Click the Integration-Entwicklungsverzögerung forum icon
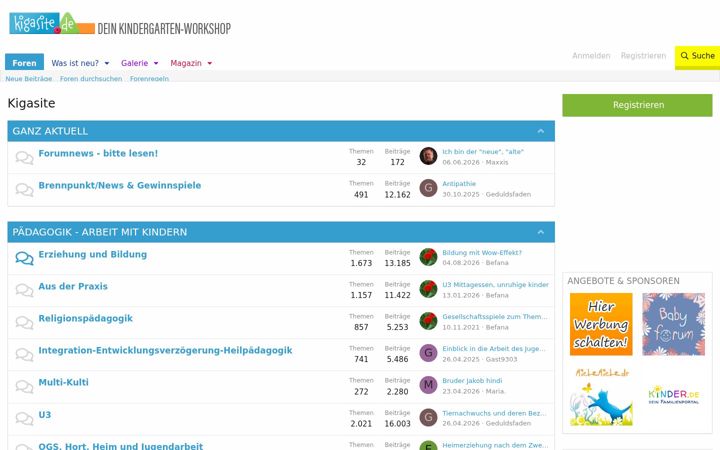 pyautogui.click(x=24, y=354)
